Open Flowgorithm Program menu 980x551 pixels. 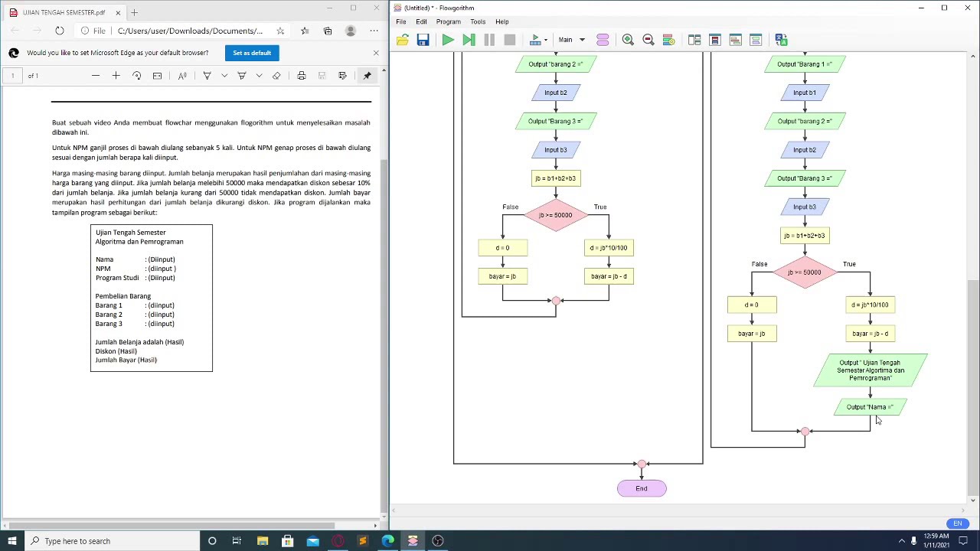pyautogui.click(x=448, y=21)
